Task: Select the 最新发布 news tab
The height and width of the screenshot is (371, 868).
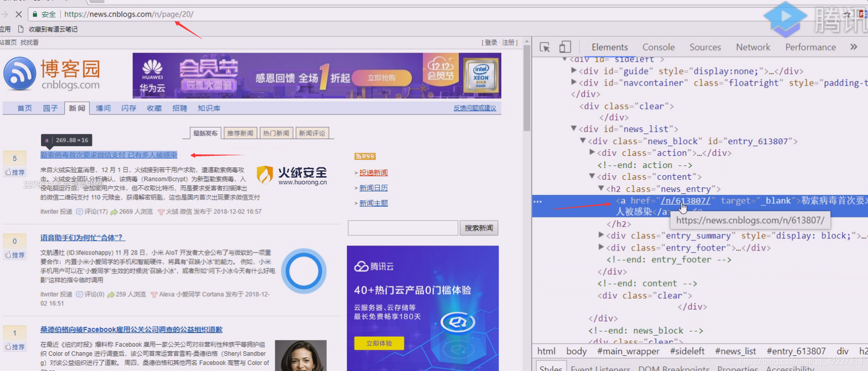Action: tap(205, 133)
